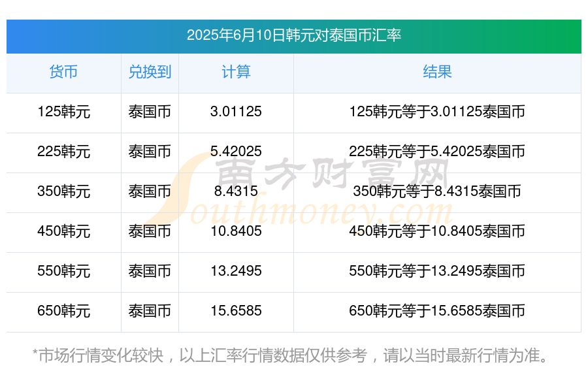Select the 550韩元 cell
Viewport: 588px width, 392px height.
[x=64, y=271]
